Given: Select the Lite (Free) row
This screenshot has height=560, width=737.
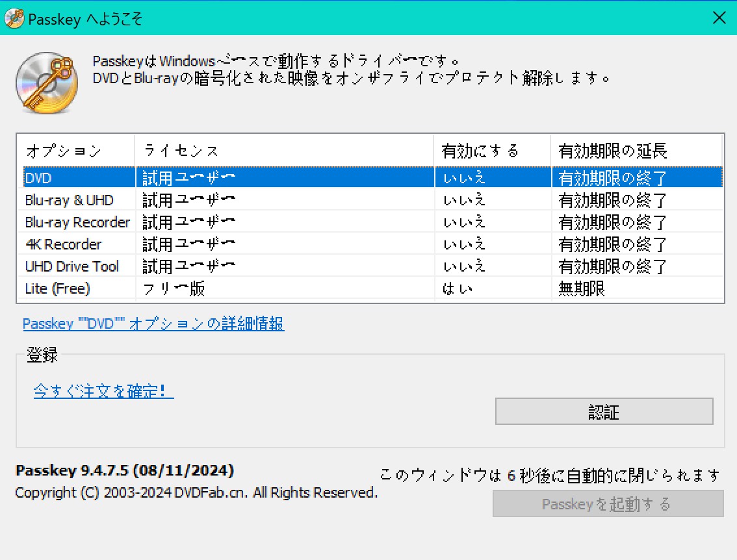Looking at the screenshot, I should click(372, 288).
